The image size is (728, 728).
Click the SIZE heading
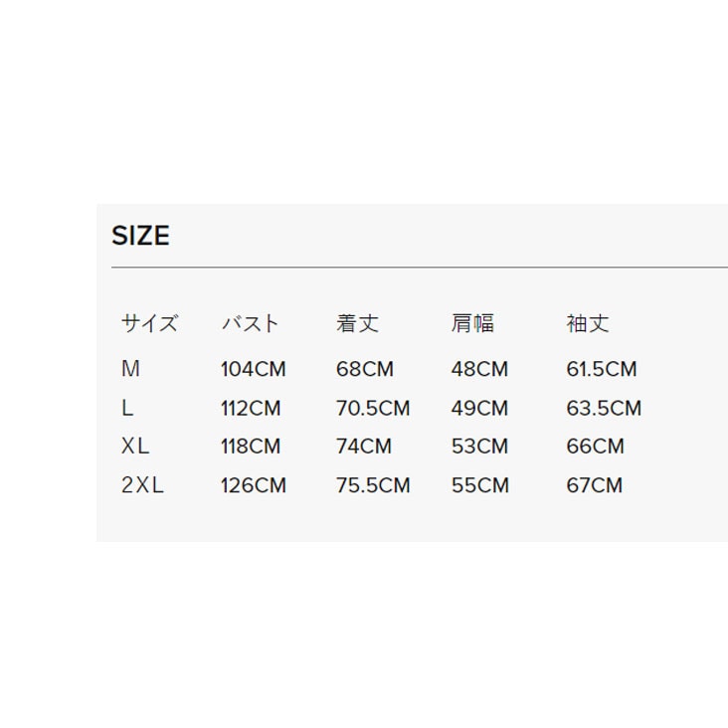click(140, 236)
